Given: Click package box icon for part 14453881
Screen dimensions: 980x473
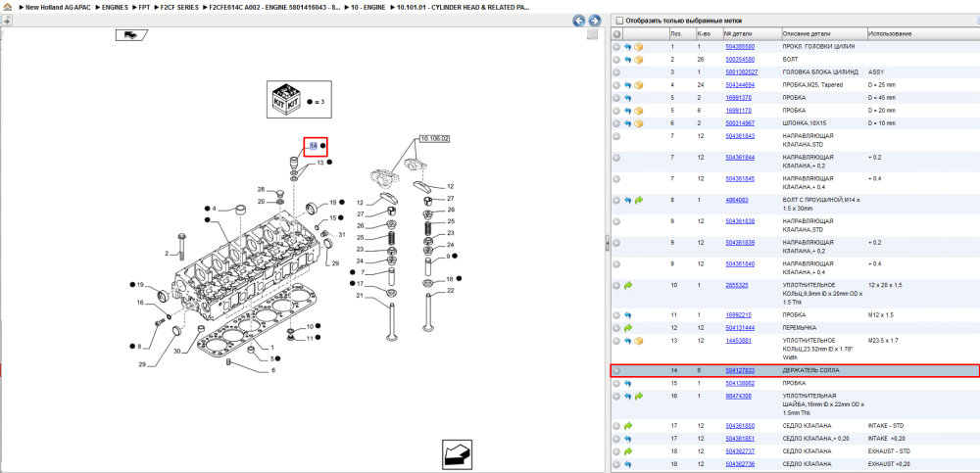Looking at the screenshot, I should [638, 341].
